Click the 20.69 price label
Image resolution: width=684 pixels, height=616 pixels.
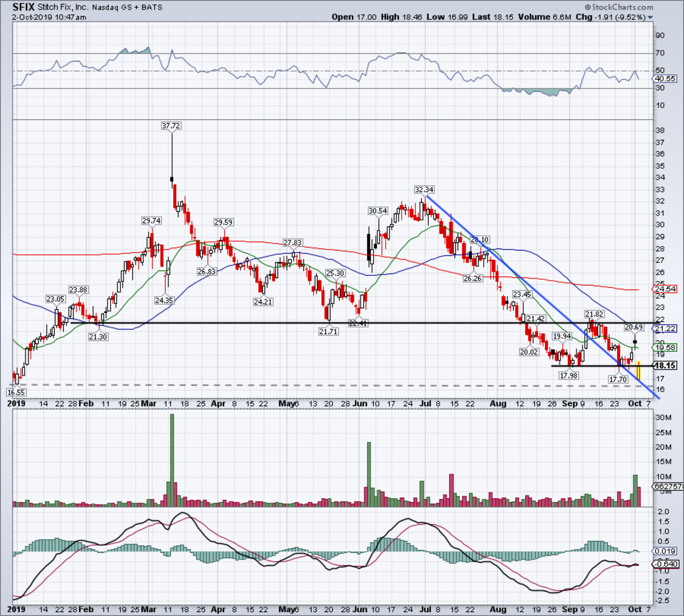pyautogui.click(x=634, y=327)
